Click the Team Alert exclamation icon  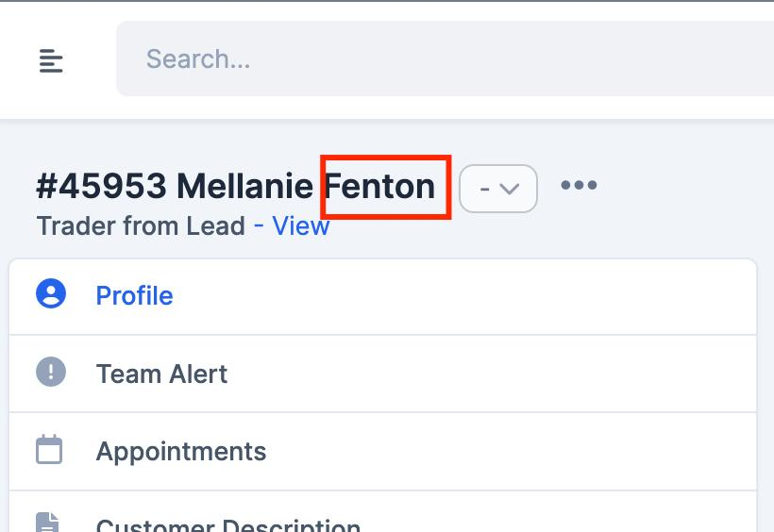coord(51,372)
